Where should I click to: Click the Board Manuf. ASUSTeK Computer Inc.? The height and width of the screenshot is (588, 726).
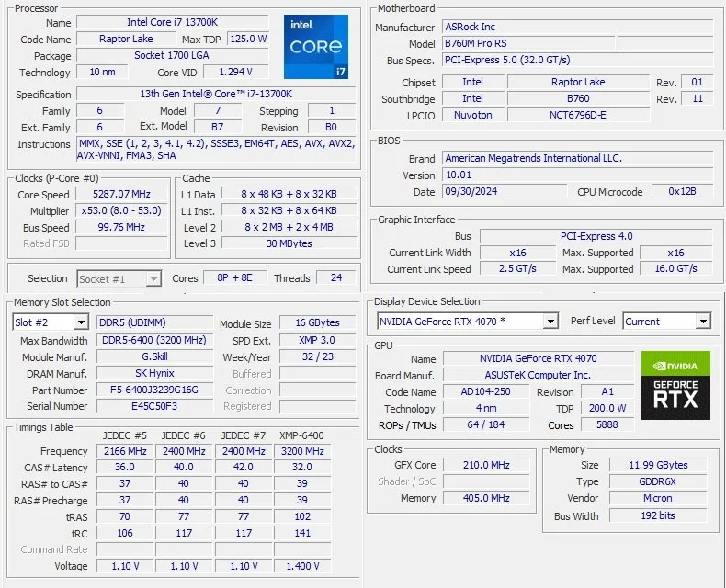pyautogui.click(x=538, y=375)
